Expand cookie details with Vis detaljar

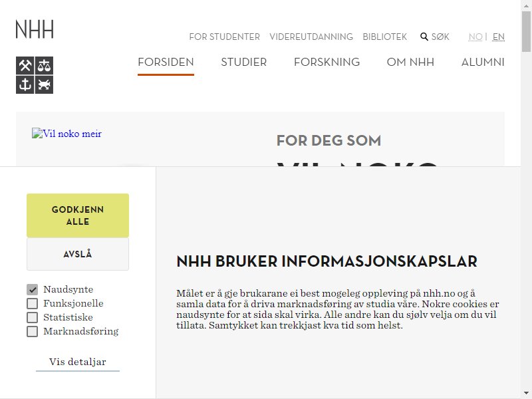click(78, 362)
